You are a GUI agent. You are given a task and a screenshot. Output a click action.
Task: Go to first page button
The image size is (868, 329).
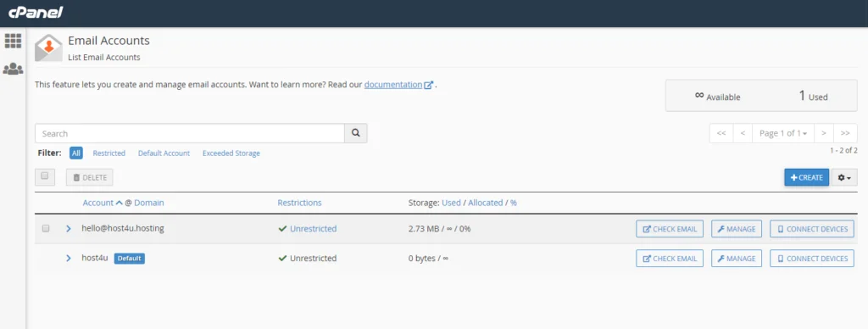(721, 133)
